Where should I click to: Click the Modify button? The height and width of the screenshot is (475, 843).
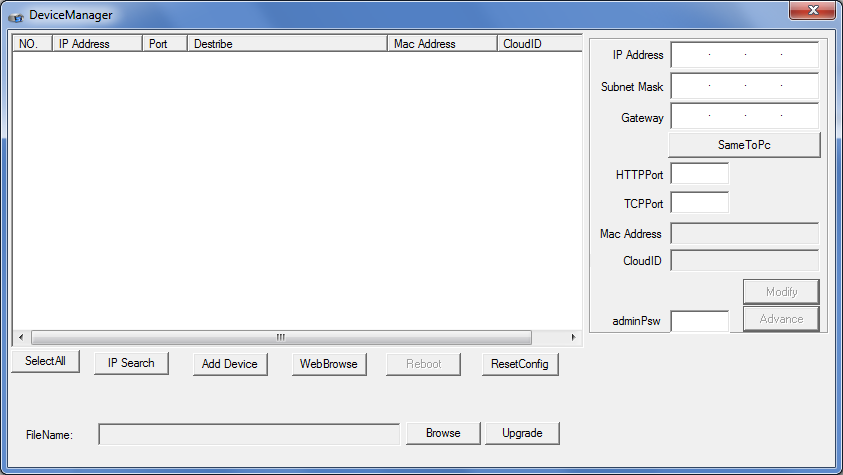coord(781,292)
